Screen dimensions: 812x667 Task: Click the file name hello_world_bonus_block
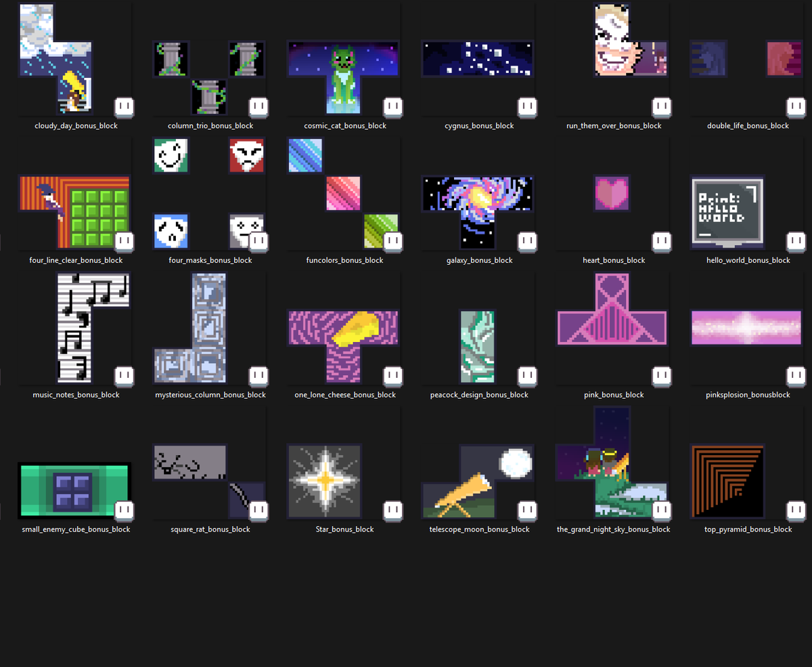748,261
